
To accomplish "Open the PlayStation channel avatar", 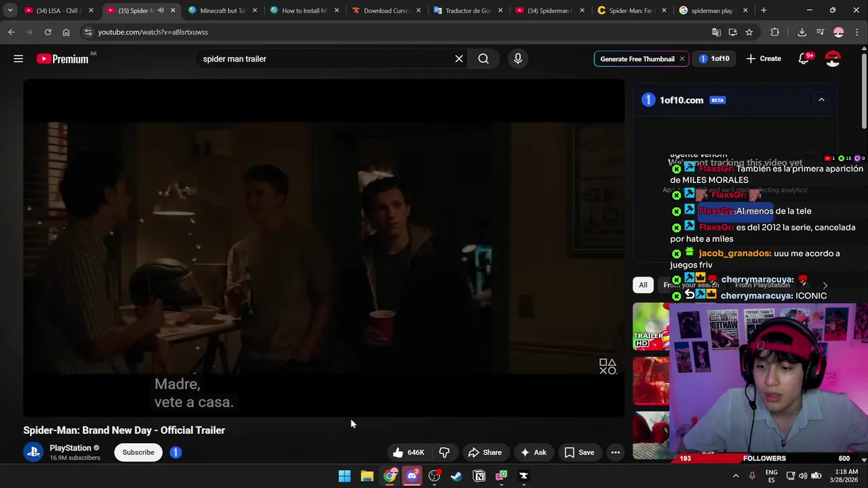I will pyautogui.click(x=33, y=452).
